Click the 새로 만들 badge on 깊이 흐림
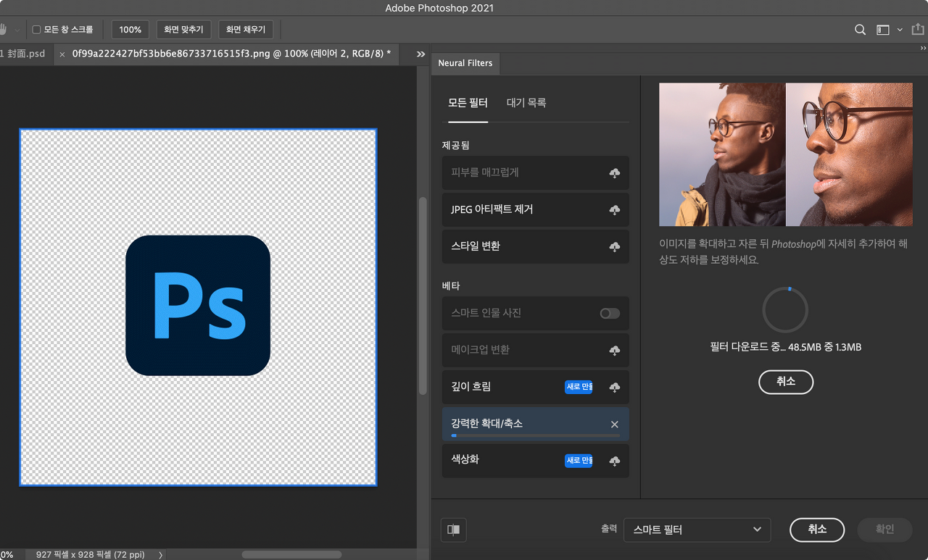 tap(579, 387)
